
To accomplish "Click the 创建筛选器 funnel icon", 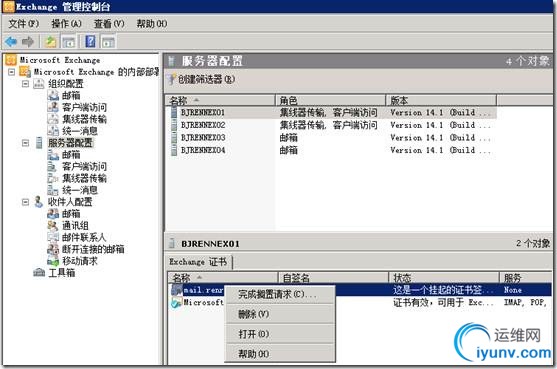I will tap(172, 79).
